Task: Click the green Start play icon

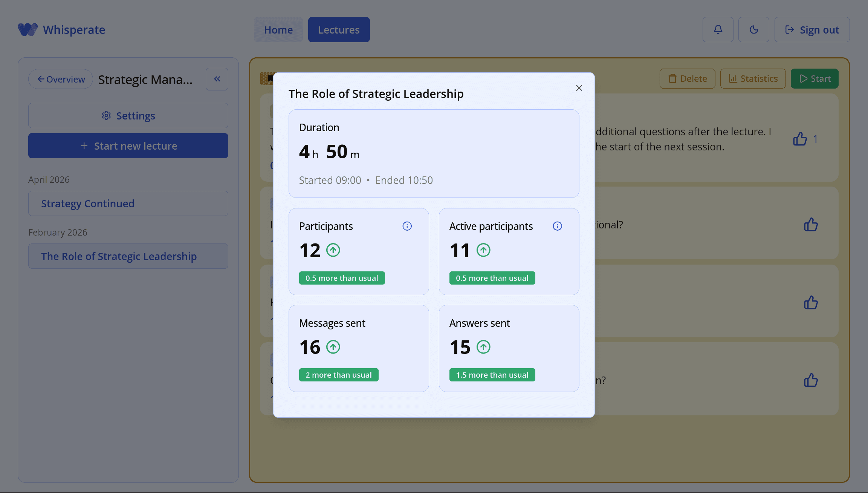Action: pyautogui.click(x=803, y=78)
